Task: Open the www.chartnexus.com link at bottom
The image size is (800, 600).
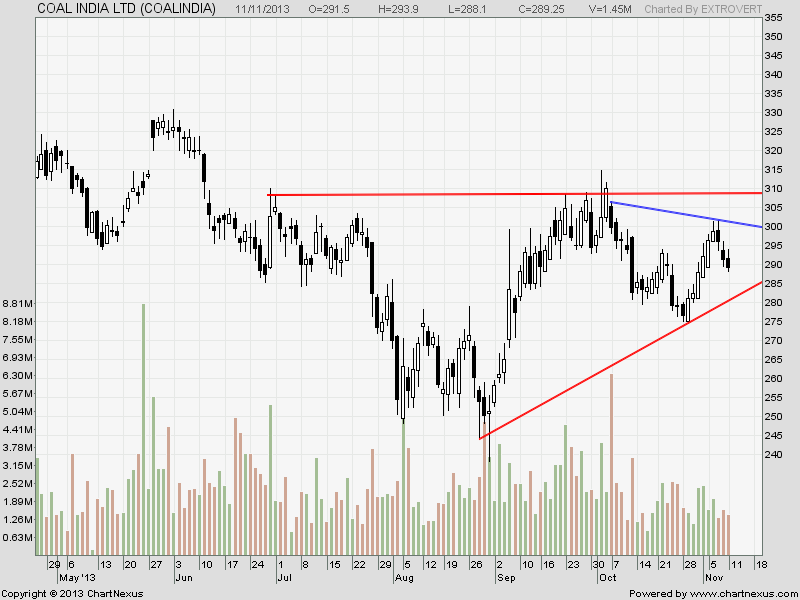Action: click(x=740, y=593)
